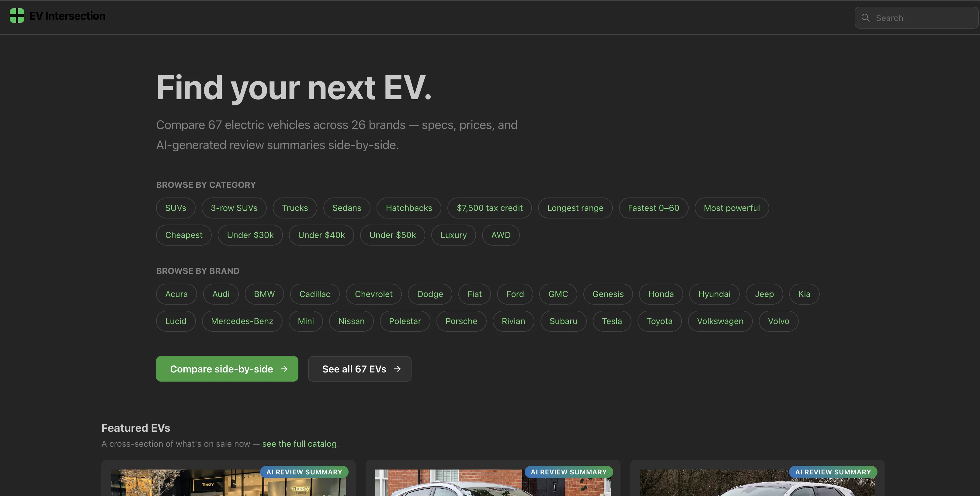The height and width of the screenshot is (496, 980).
Task: Open the Chevrolet brand page
Action: click(374, 294)
